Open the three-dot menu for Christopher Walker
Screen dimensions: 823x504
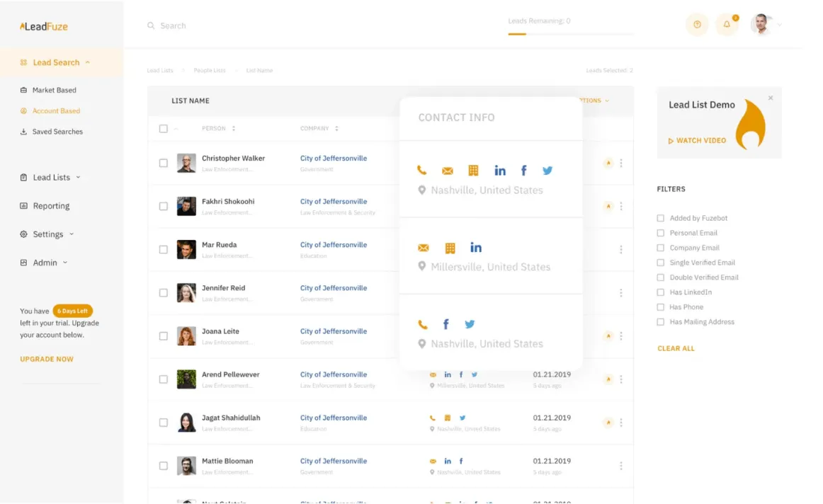pyautogui.click(x=621, y=163)
